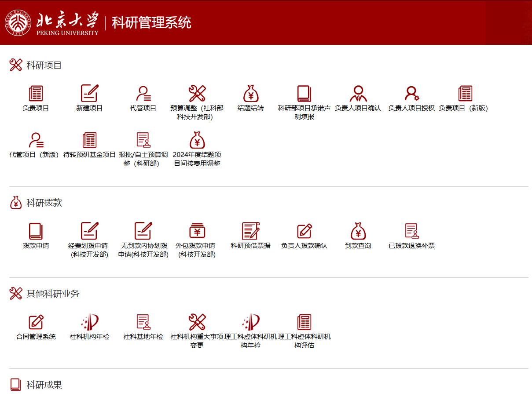Click 2024年度结题项目间接费用调整 link
This screenshot has width=532, height=404.
[x=197, y=159]
